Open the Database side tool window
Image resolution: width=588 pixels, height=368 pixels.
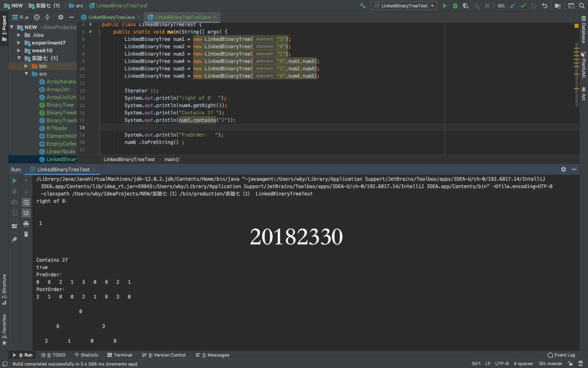click(x=584, y=29)
